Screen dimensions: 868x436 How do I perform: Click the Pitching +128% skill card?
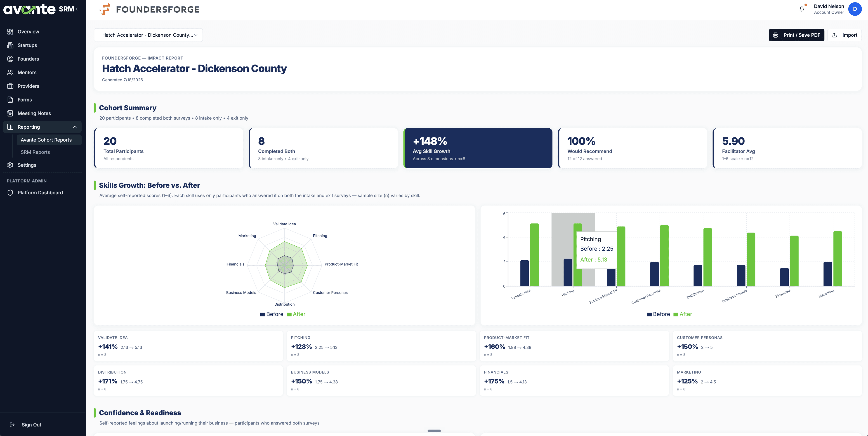(x=381, y=346)
